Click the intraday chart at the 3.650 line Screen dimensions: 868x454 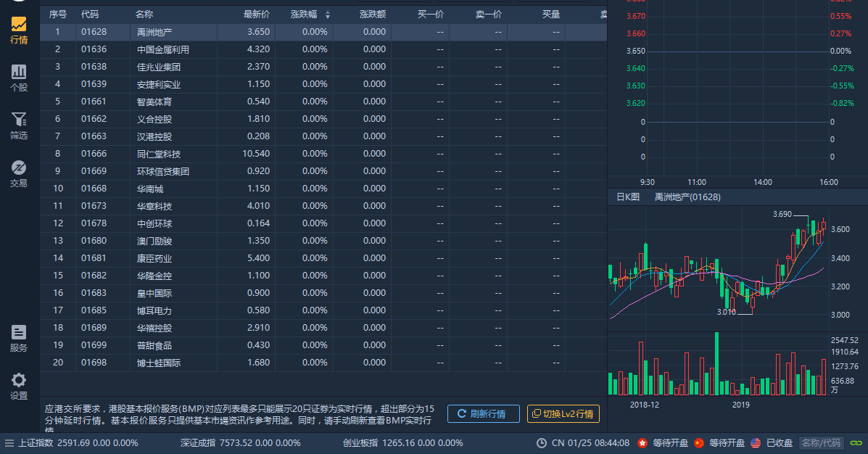pyautogui.click(x=738, y=51)
